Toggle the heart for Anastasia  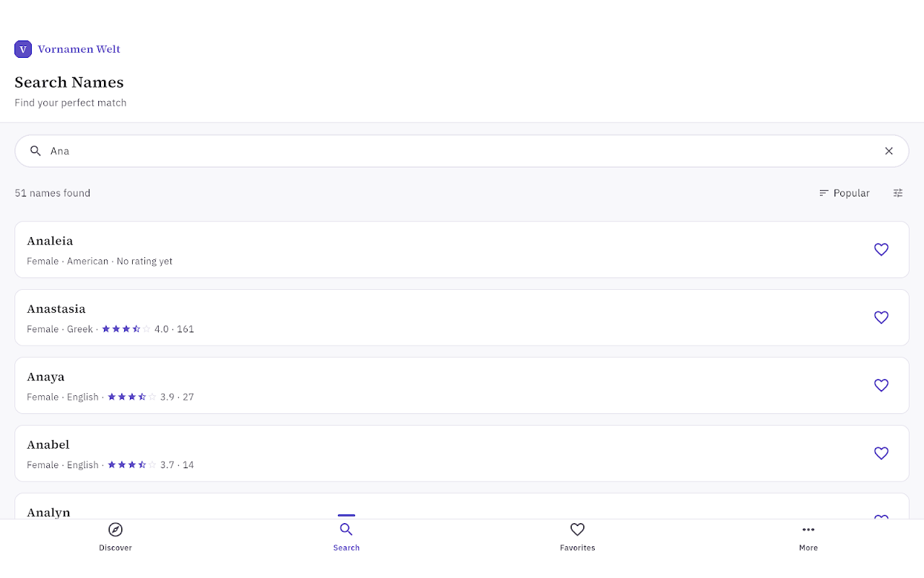(881, 317)
